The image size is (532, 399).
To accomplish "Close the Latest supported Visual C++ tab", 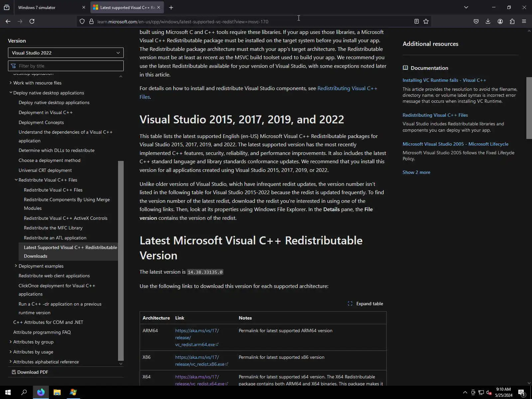I will coord(159,7).
